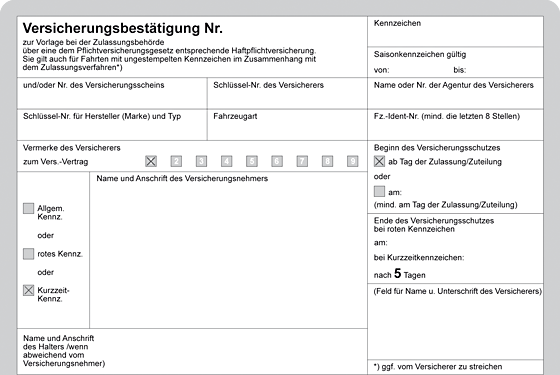Toggle 'ab Tag der Zulassung/Zuteilung' checkbox
This screenshot has height=375, width=560.
379,161
